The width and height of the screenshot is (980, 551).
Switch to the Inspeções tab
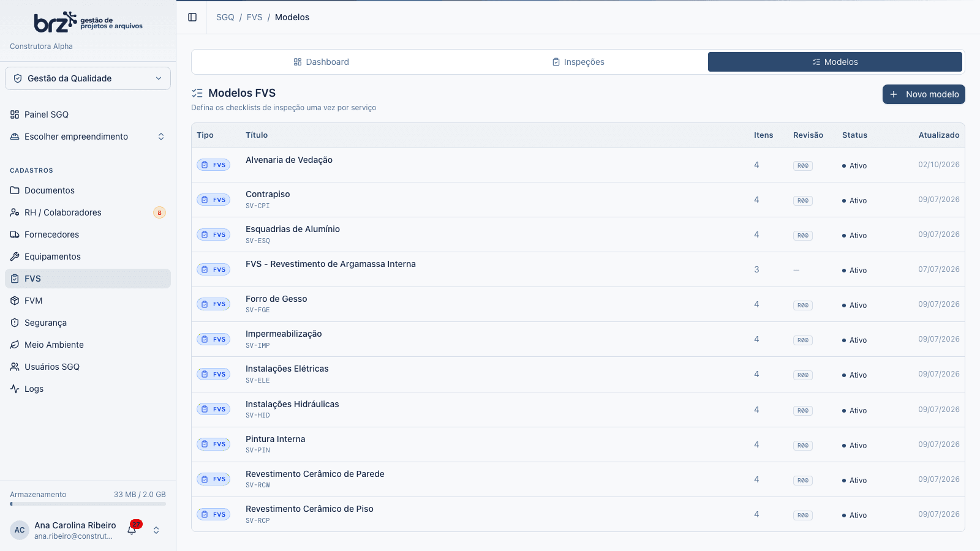pos(578,62)
